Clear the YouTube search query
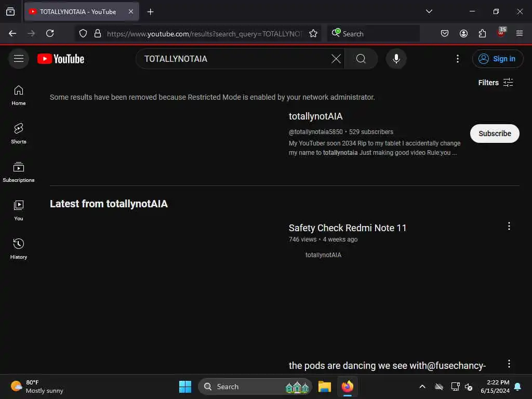Image resolution: width=532 pixels, height=399 pixels. pos(336,59)
